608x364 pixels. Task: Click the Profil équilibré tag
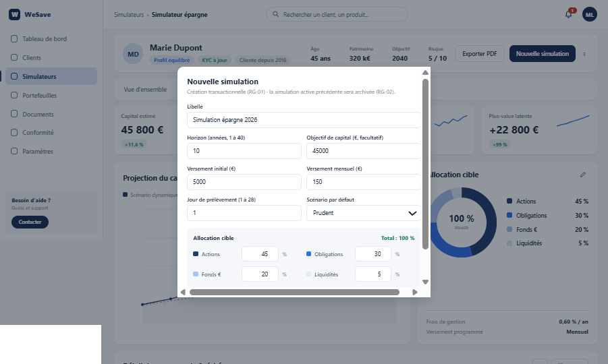(x=172, y=60)
